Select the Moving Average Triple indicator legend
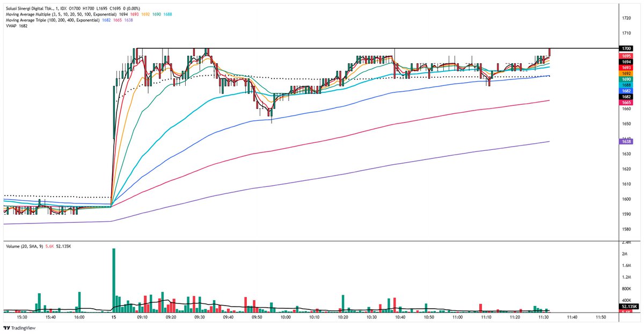The height and width of the screenshot is (334, 644). click(x=52, y=20)
